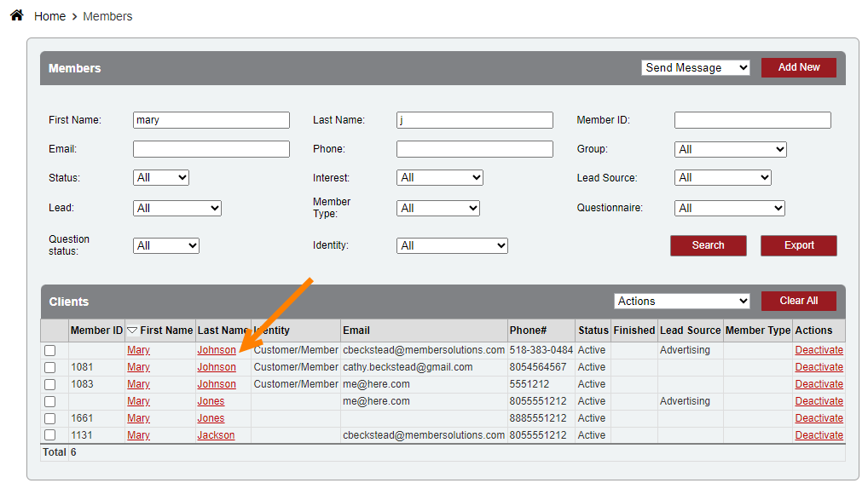Open the Jackson last name link
868x483 pixels.
pos(216,435)
